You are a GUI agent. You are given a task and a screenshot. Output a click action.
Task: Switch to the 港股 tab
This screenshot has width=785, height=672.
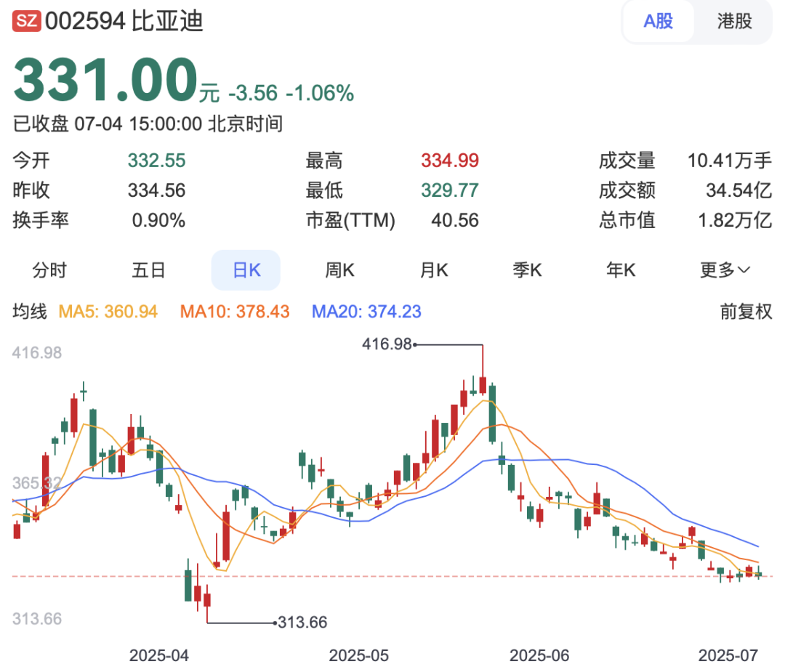[x=734, y=22]
